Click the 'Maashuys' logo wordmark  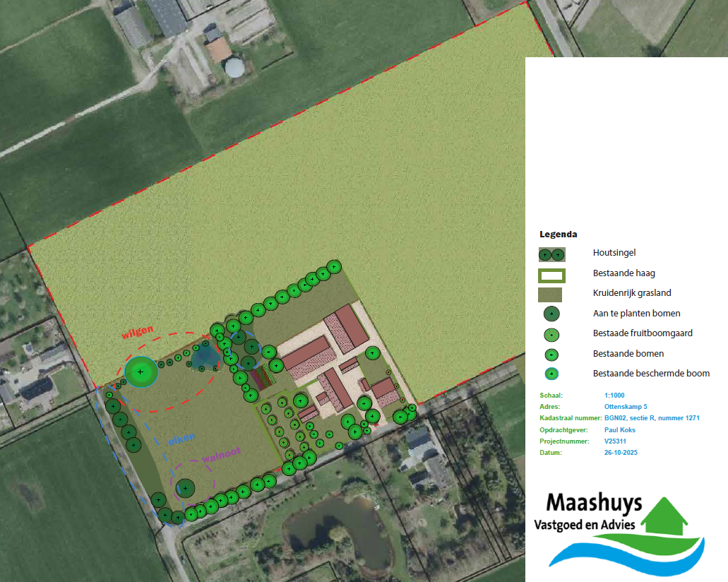595,503
